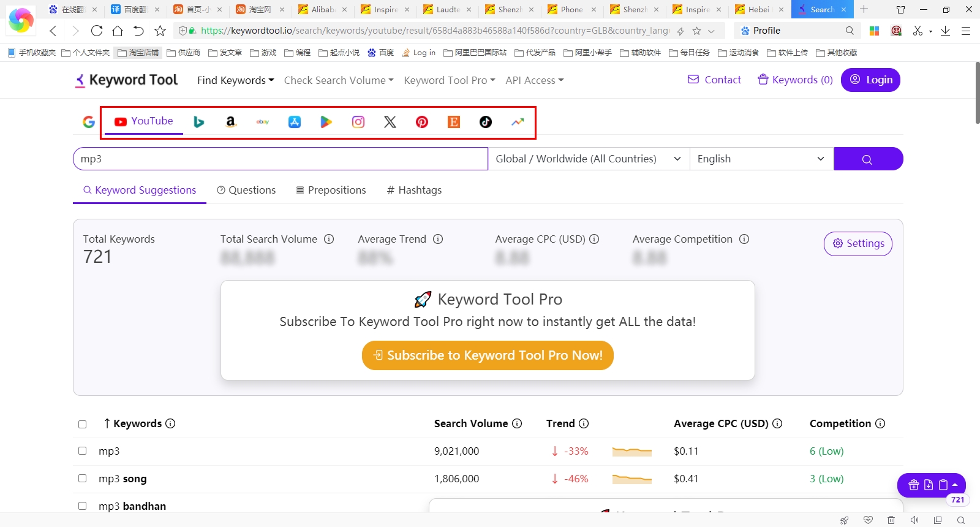Click the Login button
This screenshot has width=980, height=527.
click(x=870, y=80)
